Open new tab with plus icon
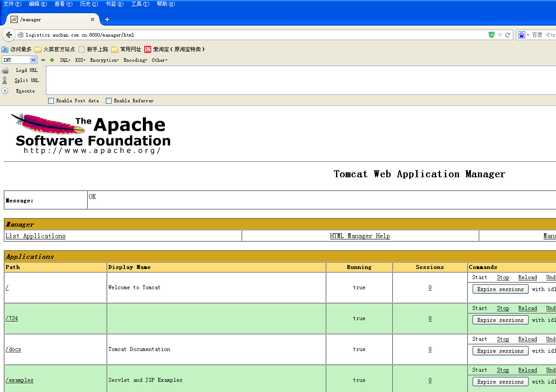Viewport: 556px width, 392px height. [x=107, y=19]
